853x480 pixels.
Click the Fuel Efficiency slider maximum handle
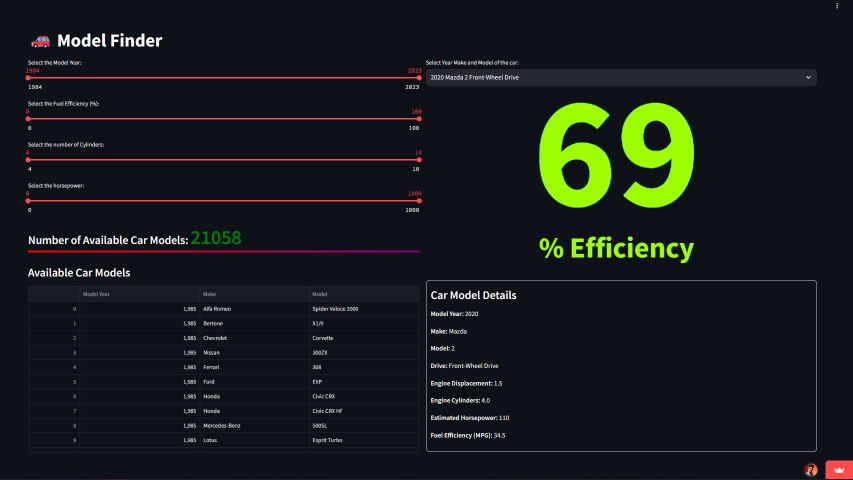(x=419, y=119)
